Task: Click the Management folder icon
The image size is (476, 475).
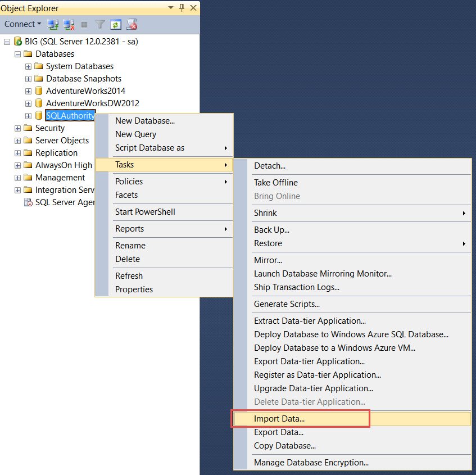Action: click(x=28, y=178)
